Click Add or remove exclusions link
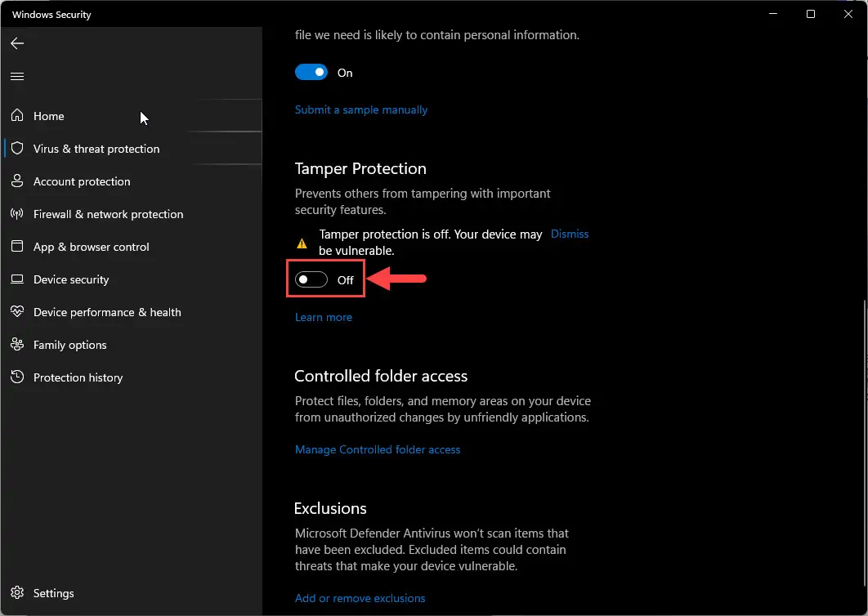The image size is (868, 616). [360, 598]
